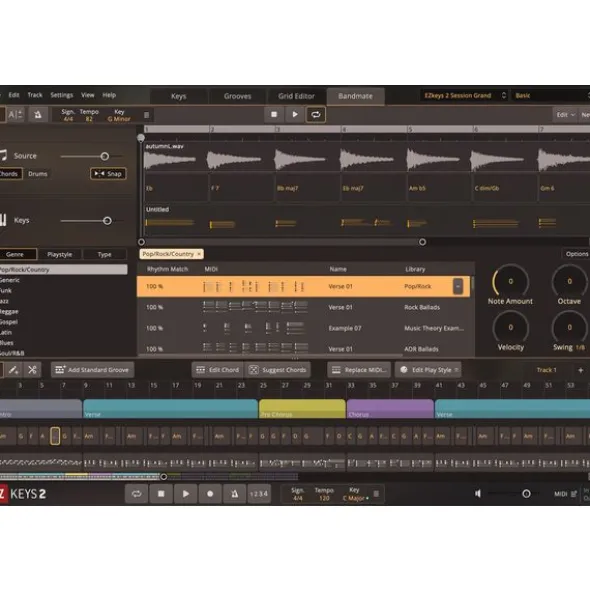The height and width of the screenshot is (591, 590).
Task: Select the purple Chorus song part
Action: 390,409
